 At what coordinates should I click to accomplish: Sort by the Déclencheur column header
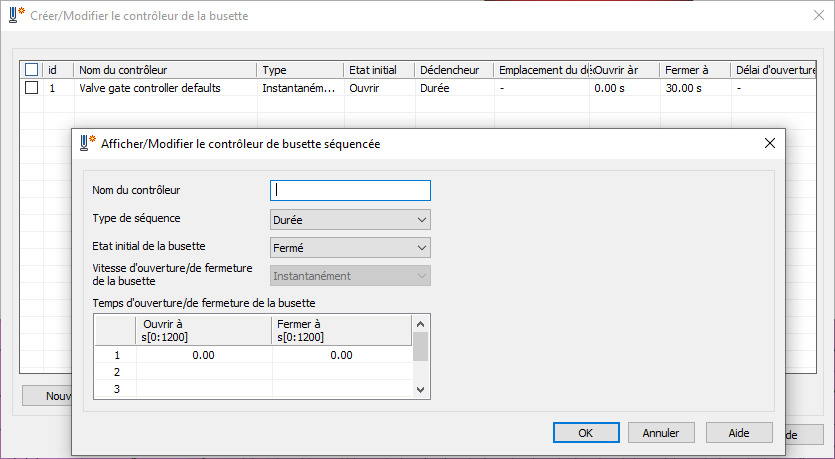[452, 70]
